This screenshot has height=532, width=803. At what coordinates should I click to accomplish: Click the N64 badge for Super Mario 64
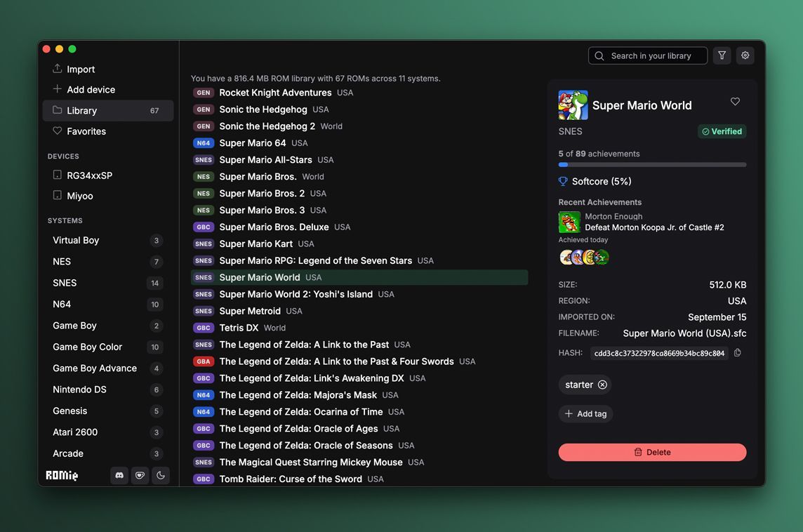tap(204, 143)
